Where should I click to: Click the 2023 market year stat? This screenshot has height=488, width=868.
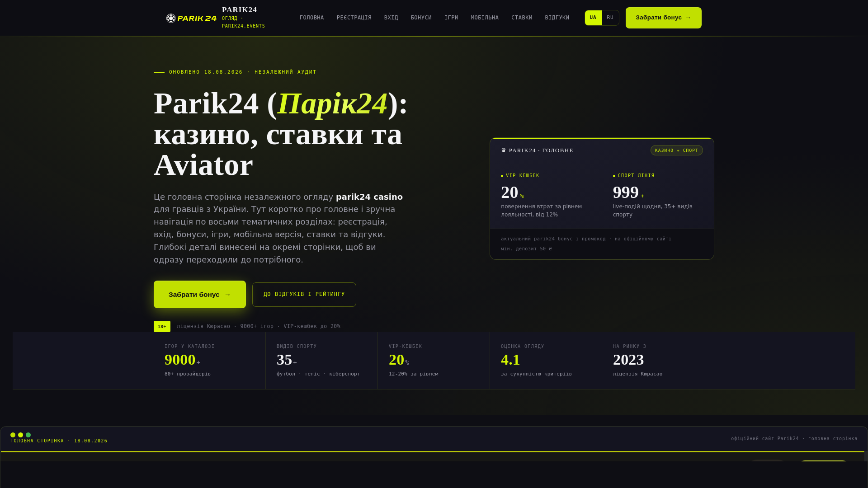pos(628,360)
